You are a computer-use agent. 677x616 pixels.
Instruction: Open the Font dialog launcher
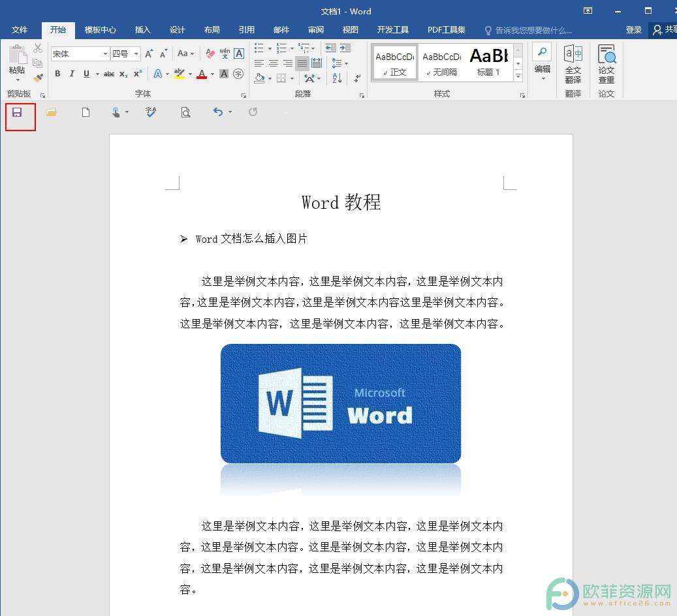244,95
